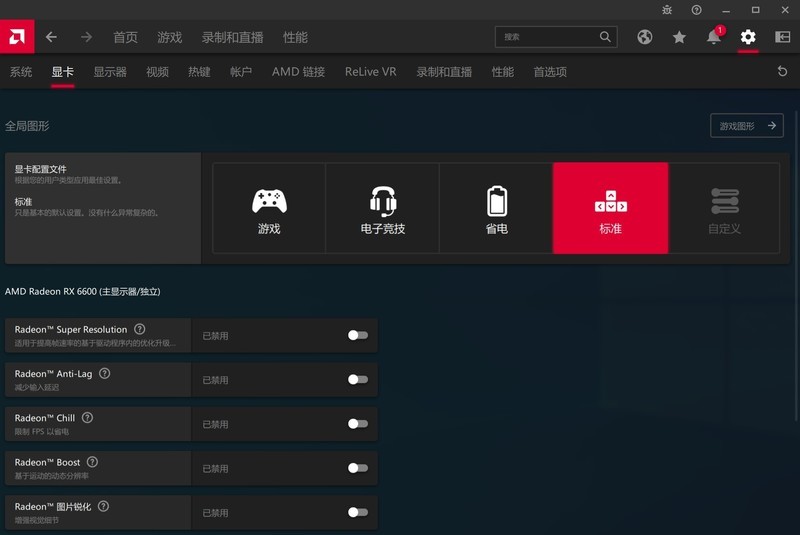Select the 游戏 gaming profile

coord(269,208)
